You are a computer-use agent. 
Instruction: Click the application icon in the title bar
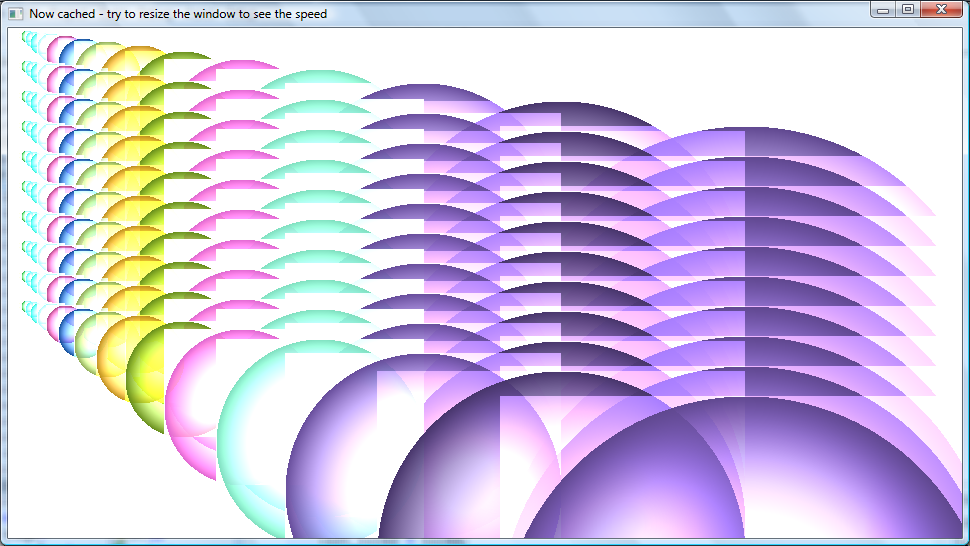coord(15,14)
